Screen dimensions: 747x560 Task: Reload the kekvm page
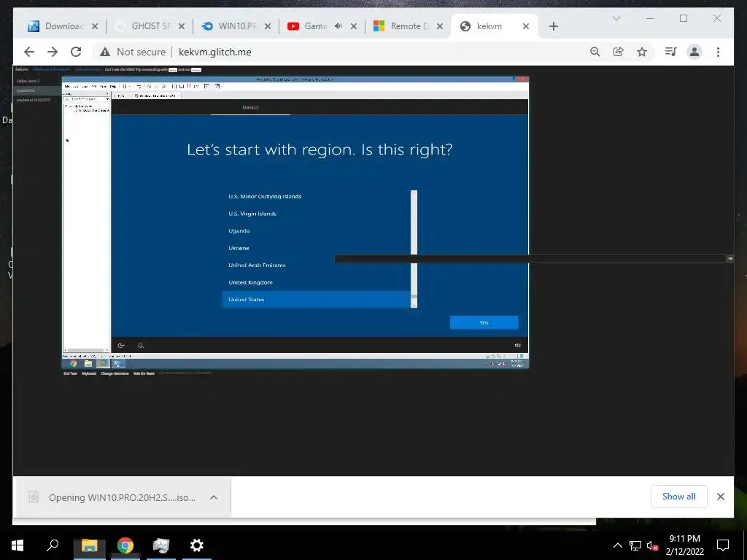76,52
